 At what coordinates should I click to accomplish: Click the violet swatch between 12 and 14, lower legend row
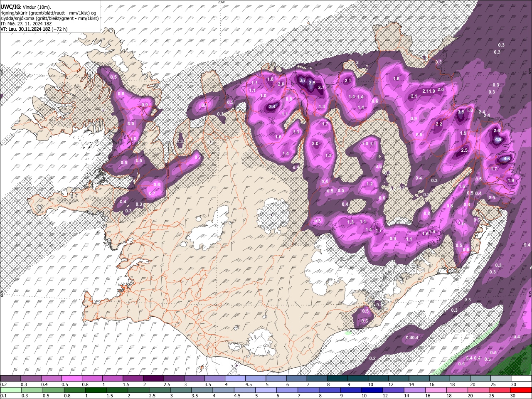393,390
